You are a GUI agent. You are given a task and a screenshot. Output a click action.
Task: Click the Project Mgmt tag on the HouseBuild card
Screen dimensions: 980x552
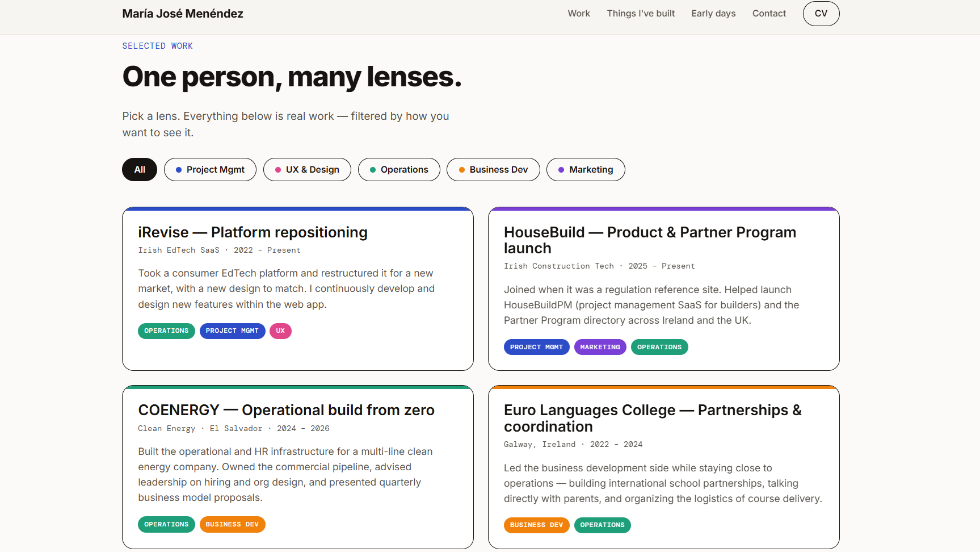tap(536, 347)
